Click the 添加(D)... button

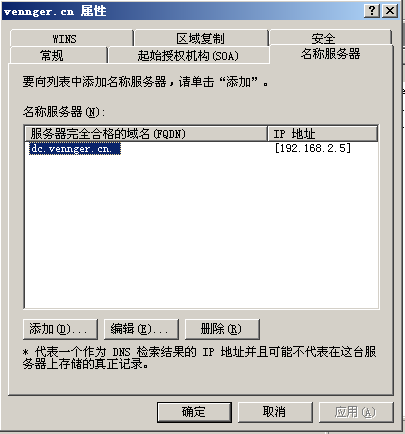point(60,329)
